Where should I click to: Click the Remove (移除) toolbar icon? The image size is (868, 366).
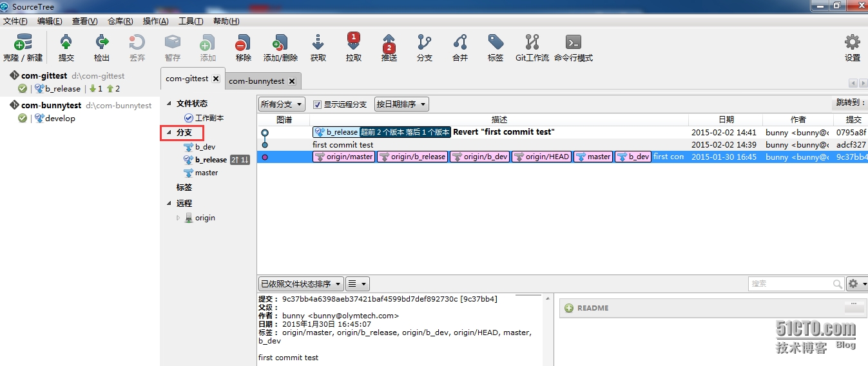243,43
